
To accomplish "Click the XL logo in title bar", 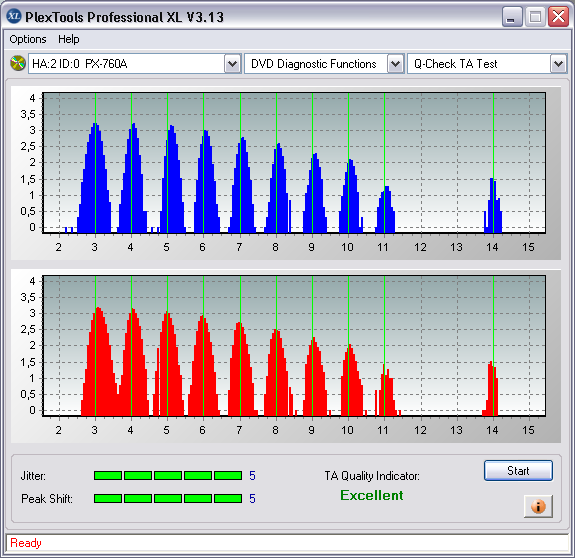I will pyautogui.click(x=14, y=16).
